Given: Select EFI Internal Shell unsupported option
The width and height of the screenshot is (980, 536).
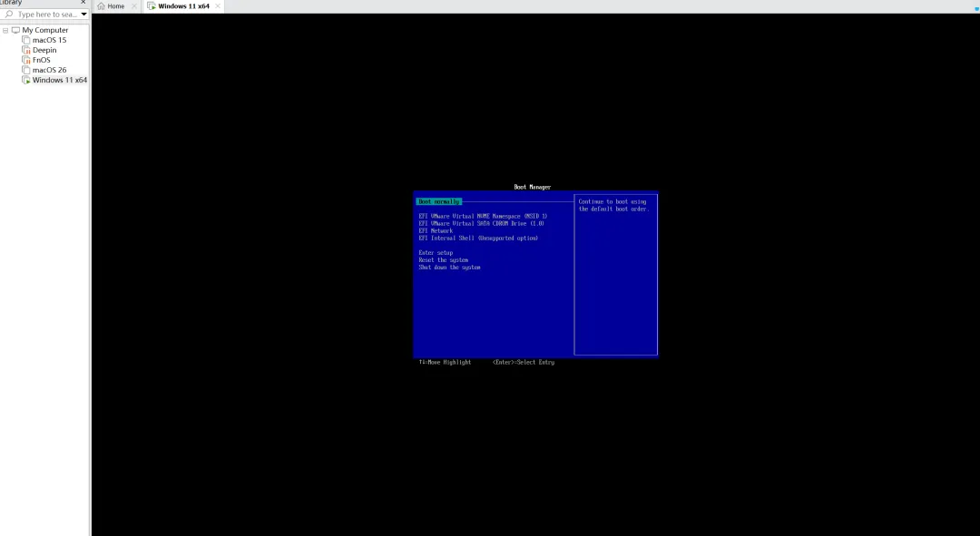Looking at the screenshot, I should [478, 238].
